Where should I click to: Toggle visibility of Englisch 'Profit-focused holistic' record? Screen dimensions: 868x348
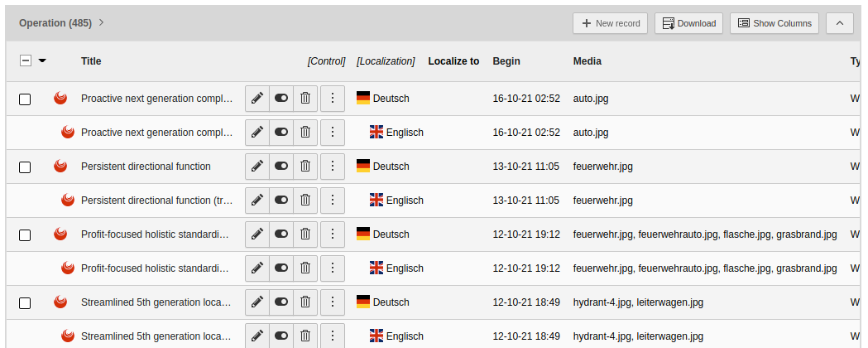point(281,268)
